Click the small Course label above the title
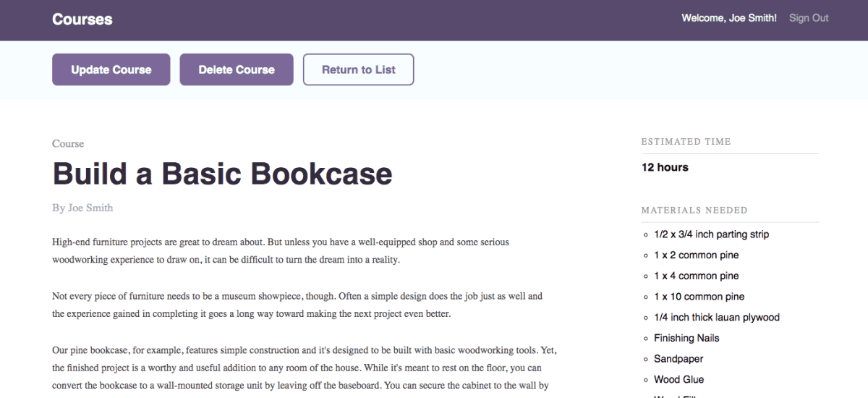Viewport: 868px width, 398px height. (x=68, y=143)
